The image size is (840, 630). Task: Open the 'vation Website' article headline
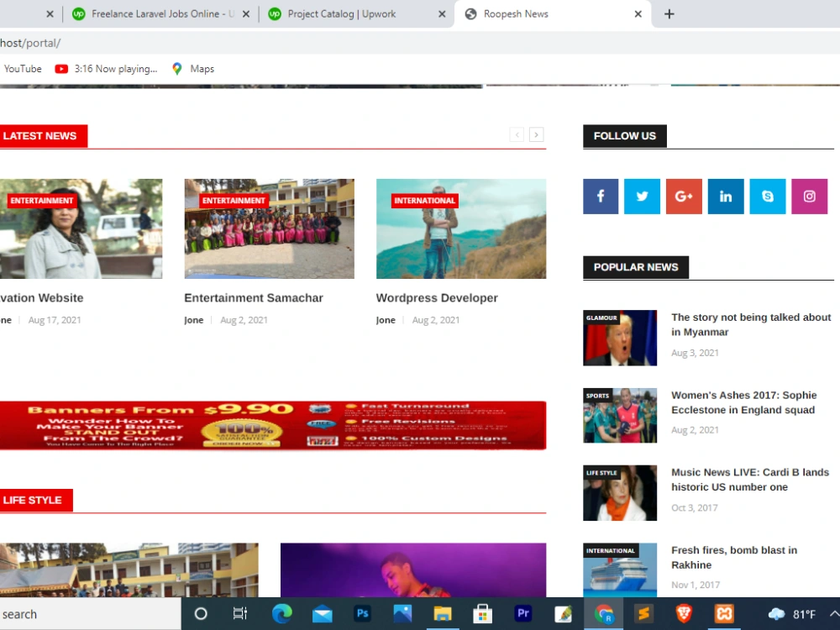point(42,298)
